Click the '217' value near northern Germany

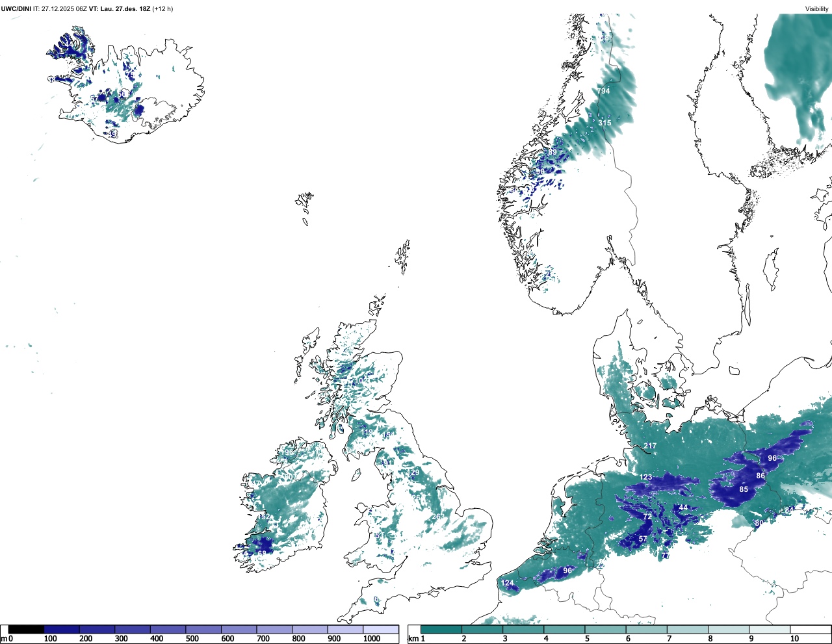click(650, 446)
